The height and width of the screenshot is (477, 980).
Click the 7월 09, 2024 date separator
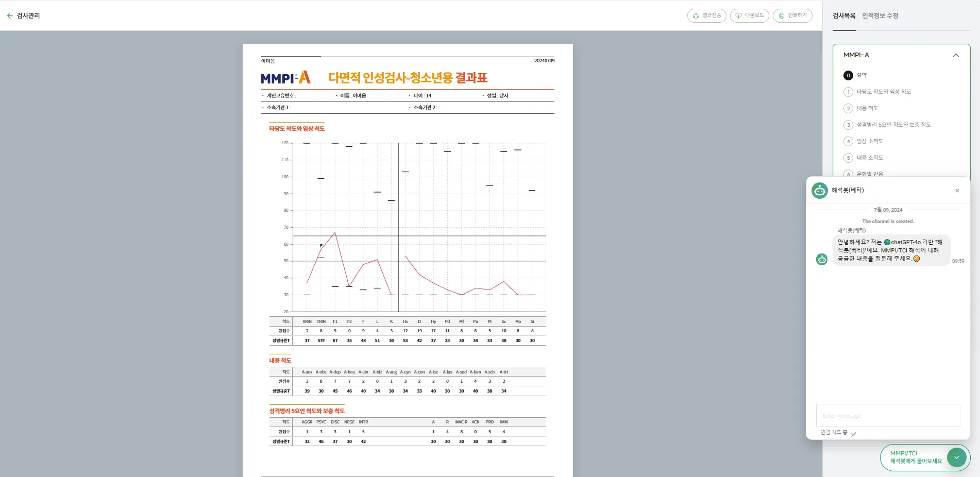click(888, 210)
